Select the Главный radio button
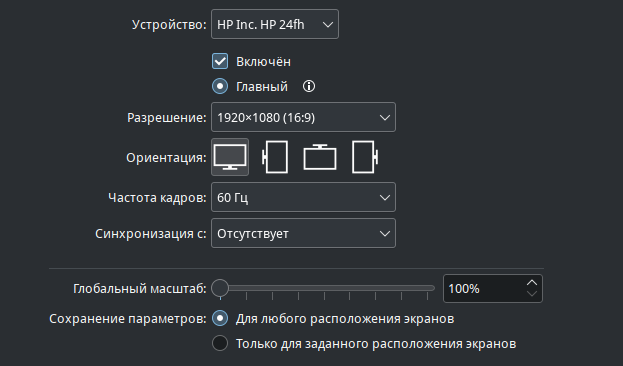Image resolution: width=623 pixels, height=366 pixels. click(220, 86)
